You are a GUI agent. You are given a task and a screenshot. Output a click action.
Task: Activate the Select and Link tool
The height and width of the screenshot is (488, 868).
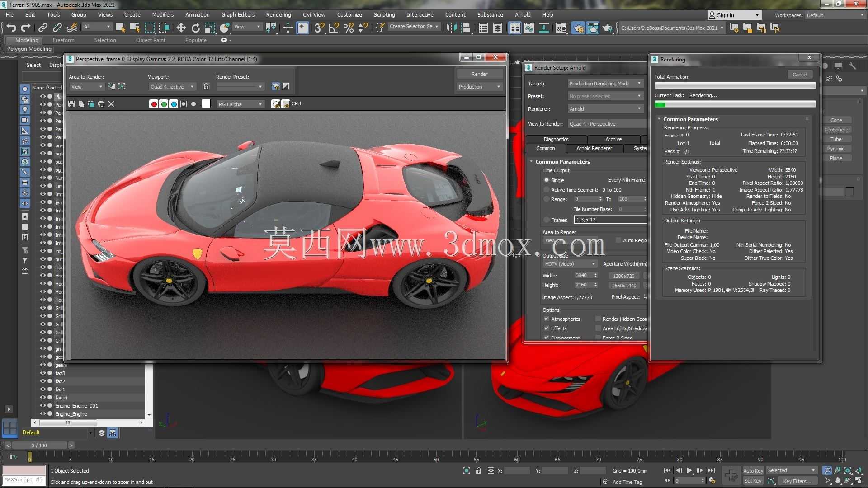(43, 28)
